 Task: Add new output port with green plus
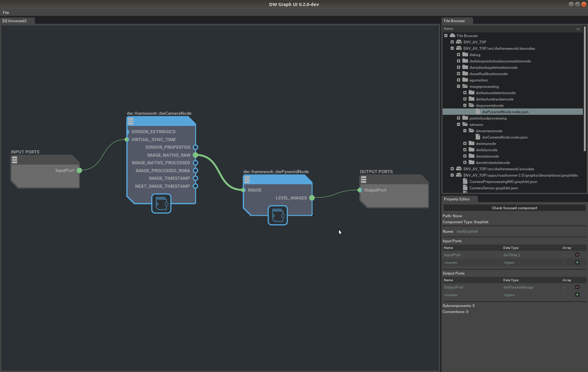click(577, 295)
